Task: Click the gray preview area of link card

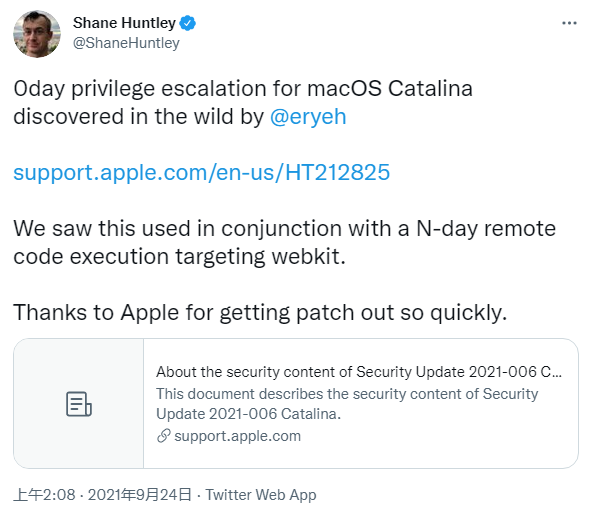Action: click(x=79, y=404)
